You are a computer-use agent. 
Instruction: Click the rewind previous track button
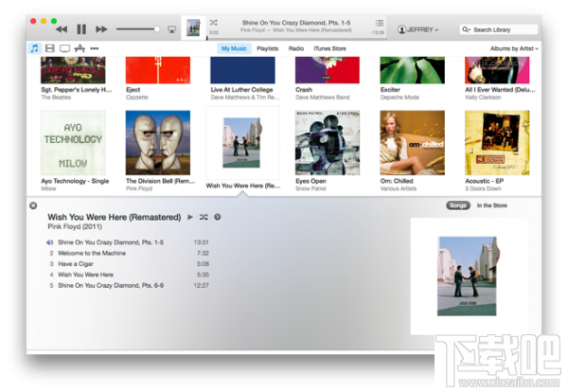[x=62, y=29]
